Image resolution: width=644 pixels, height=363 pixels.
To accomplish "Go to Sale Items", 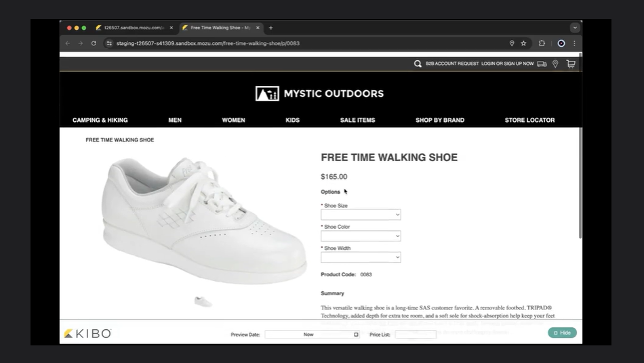I will (x=358, y=120).
